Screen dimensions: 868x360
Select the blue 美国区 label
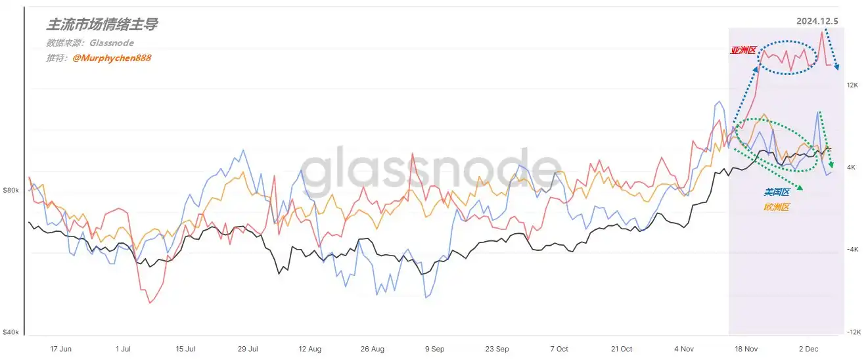click(776, 192)
